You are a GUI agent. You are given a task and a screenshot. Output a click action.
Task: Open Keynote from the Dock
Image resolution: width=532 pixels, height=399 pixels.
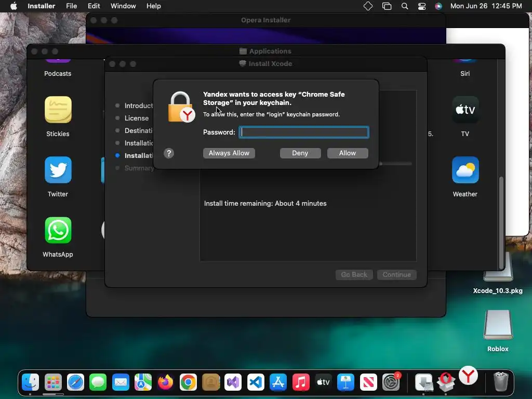[x=345, y=383]
